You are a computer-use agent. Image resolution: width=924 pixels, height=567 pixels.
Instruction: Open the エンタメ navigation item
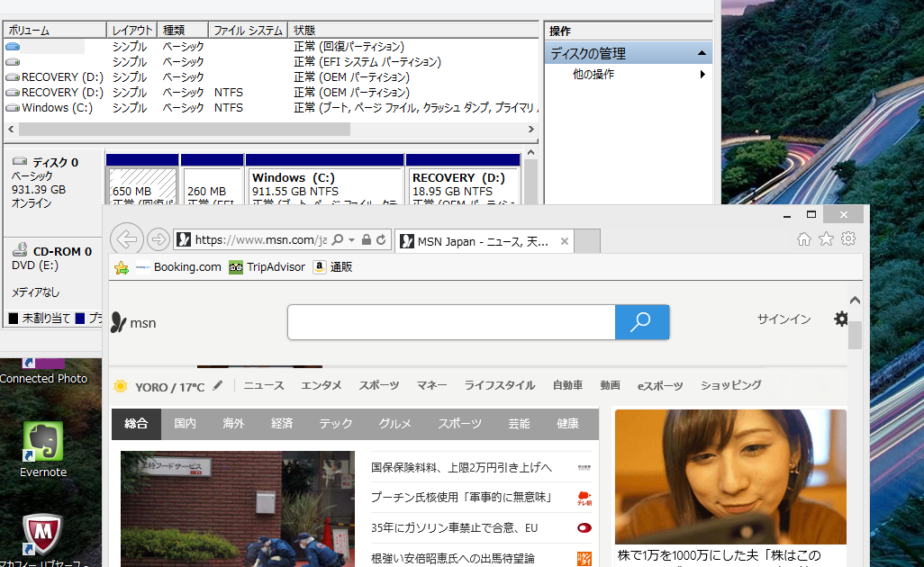pyautogui.click(x=322, y=385)
